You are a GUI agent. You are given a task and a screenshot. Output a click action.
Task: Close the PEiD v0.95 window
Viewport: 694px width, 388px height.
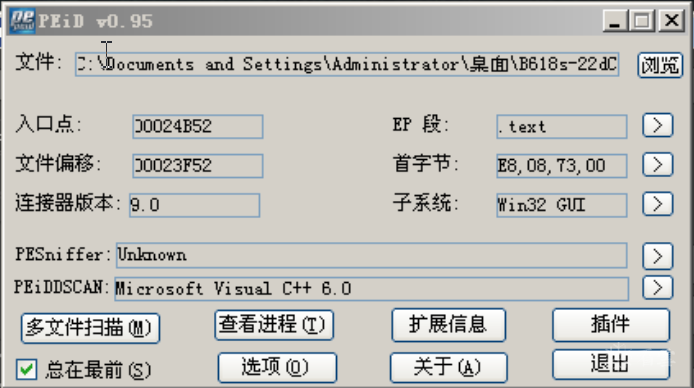pos(672,20)
